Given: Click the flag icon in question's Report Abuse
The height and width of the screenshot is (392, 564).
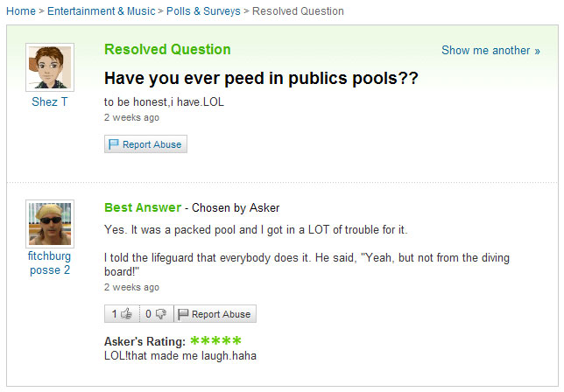Looking at the screenshot, I should point(114,144).
